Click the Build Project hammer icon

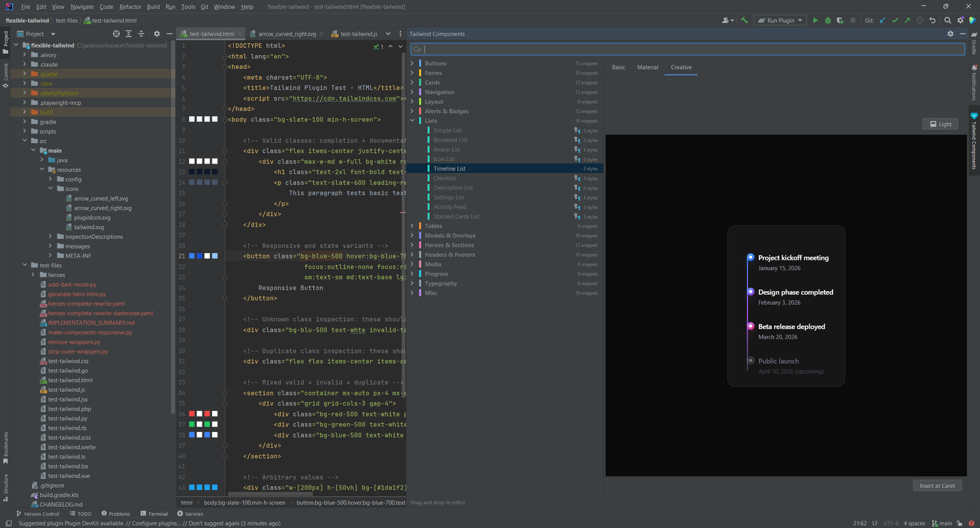744,20
